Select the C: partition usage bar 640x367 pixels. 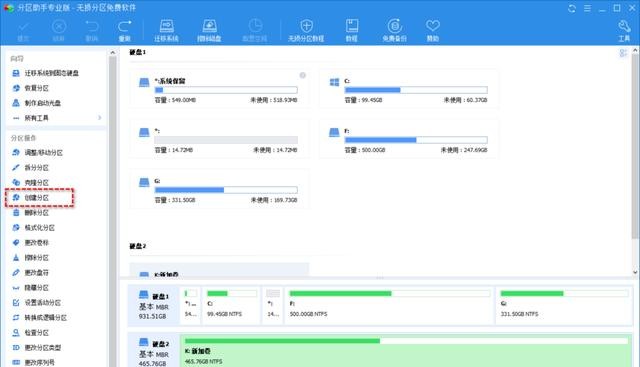coord(416,90)
